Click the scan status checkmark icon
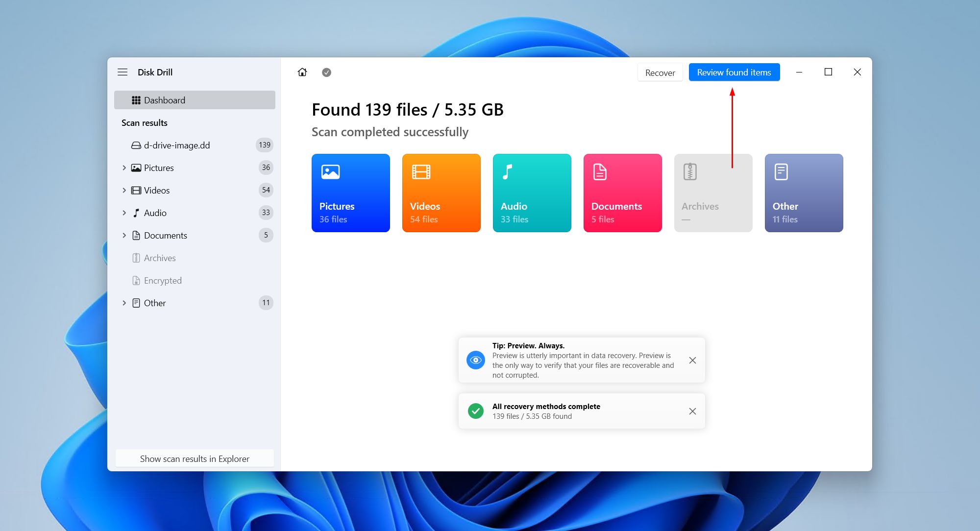 coord(326,72)
